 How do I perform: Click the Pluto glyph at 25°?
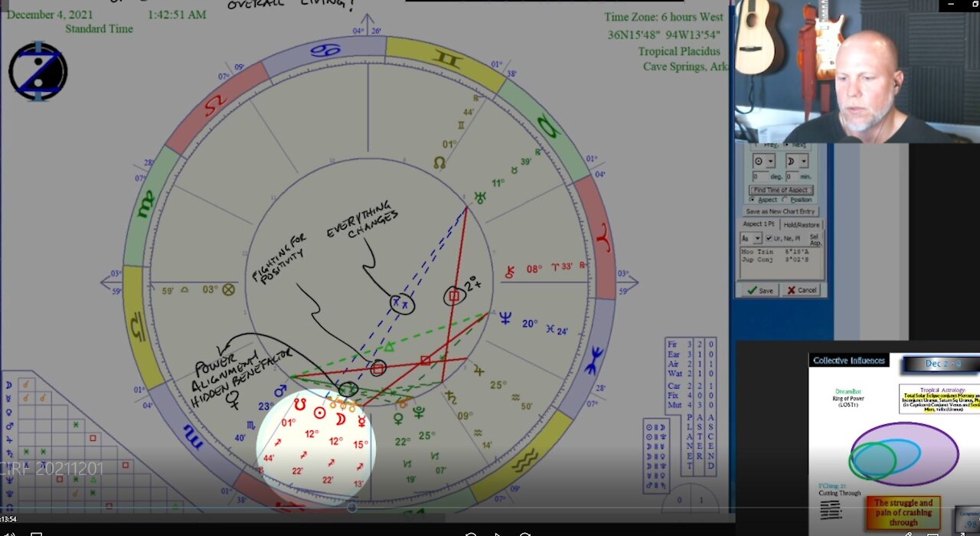pyautogui.click(x=420, y=413)
